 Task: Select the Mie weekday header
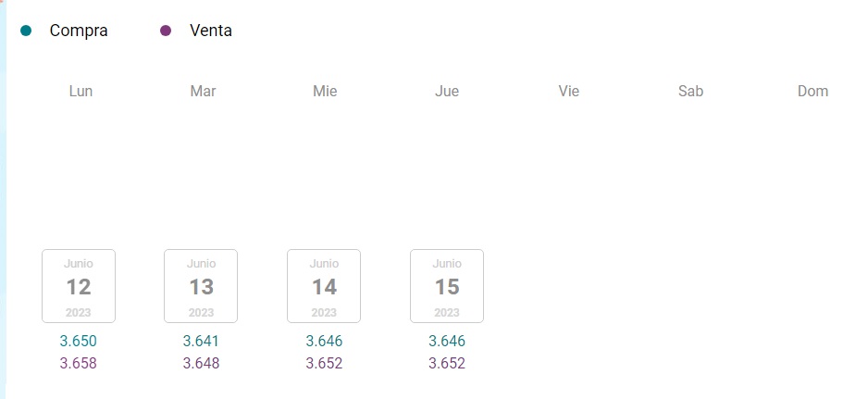(x=325, y=91)
